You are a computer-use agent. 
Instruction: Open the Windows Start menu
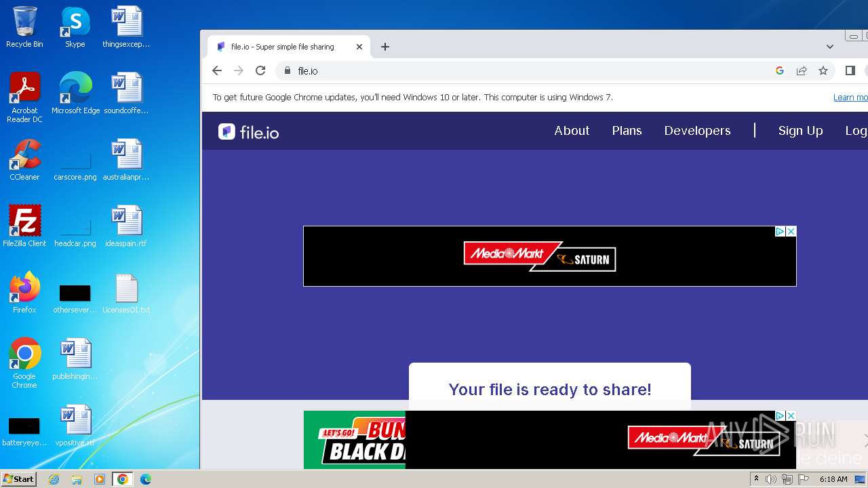pos(18,479)
